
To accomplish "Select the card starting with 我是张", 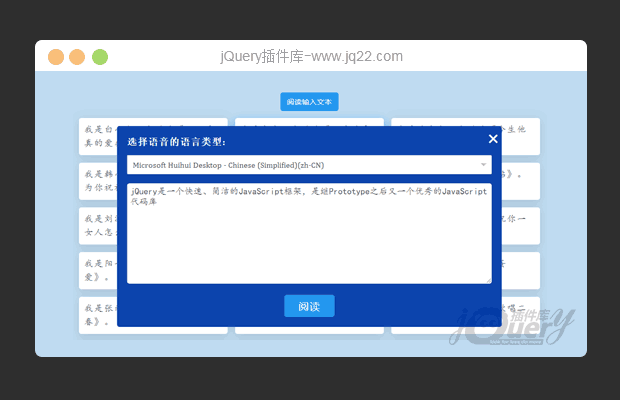I will click(x=98, y=314).
